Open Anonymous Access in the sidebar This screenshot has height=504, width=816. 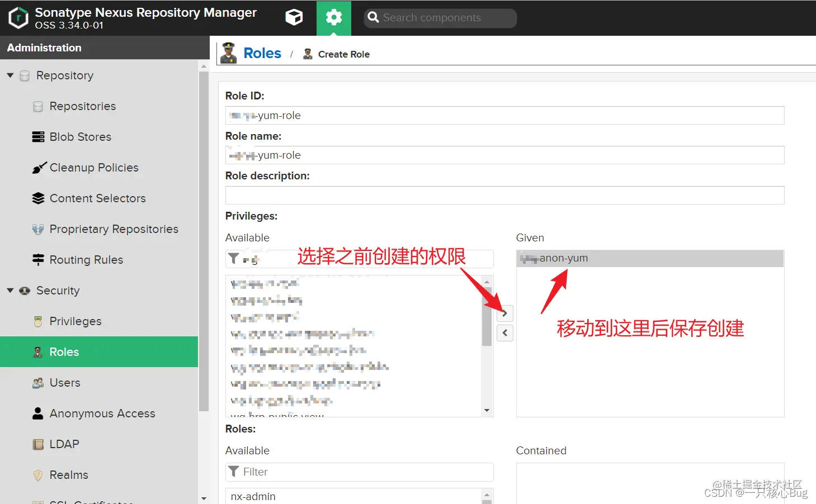[x=102, y=413]
